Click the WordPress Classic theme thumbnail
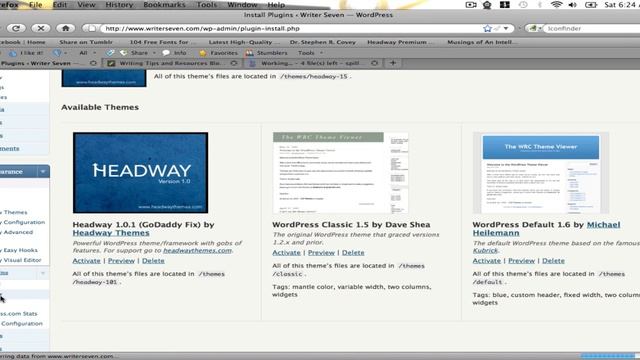This screenshot has height=360, width=640. 340,173
